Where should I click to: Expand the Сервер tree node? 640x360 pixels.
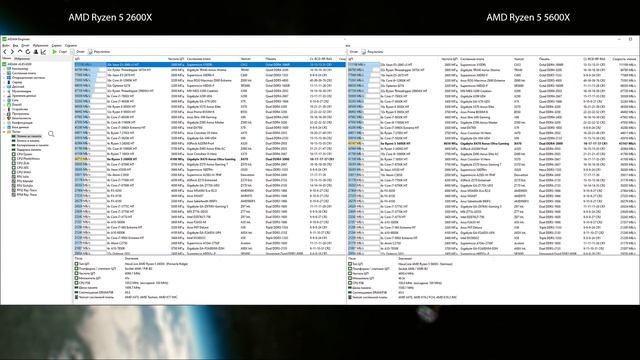point(4,82)
